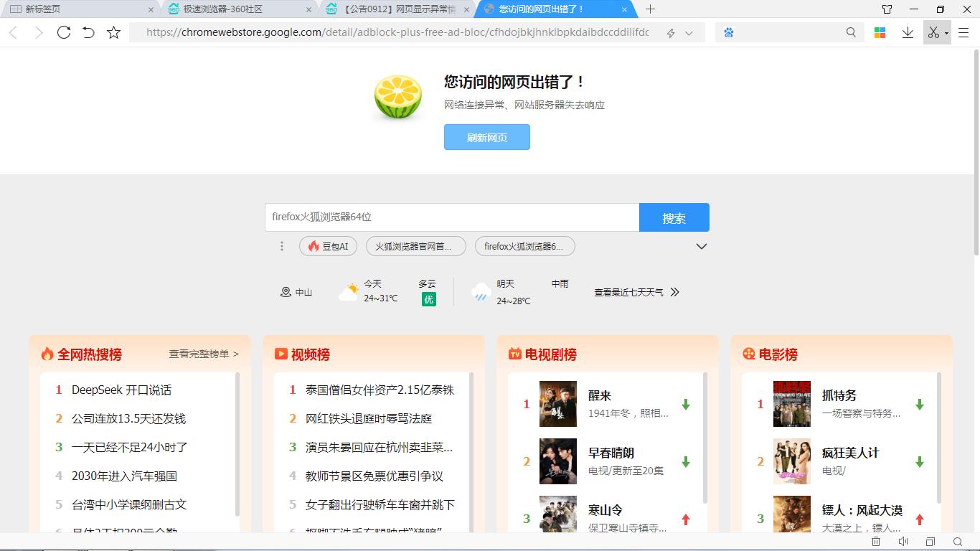Toggle the lightning speed mode icon
Screen dimensions: 980x551
click(671, 33)
